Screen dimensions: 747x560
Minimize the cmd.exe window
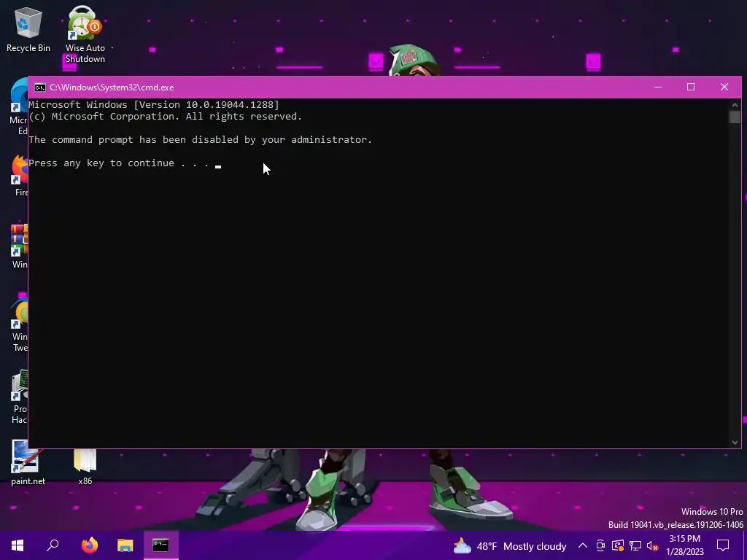pos(658,87)
